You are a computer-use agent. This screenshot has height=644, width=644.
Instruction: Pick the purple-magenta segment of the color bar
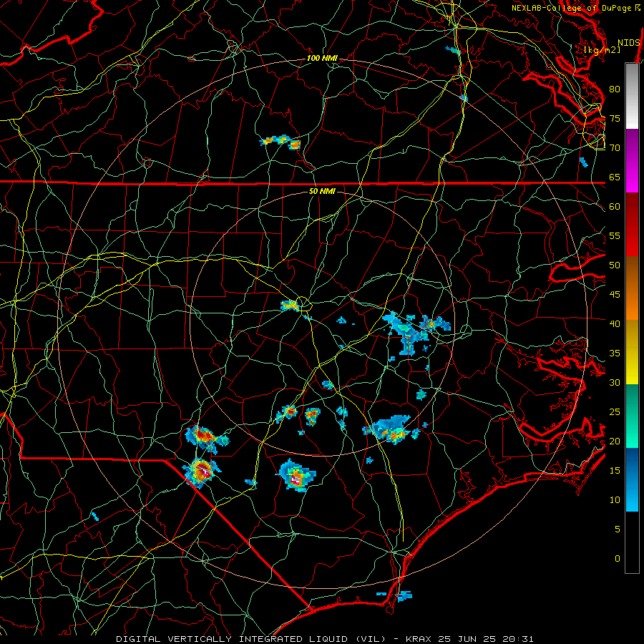(x=632, y=160)
